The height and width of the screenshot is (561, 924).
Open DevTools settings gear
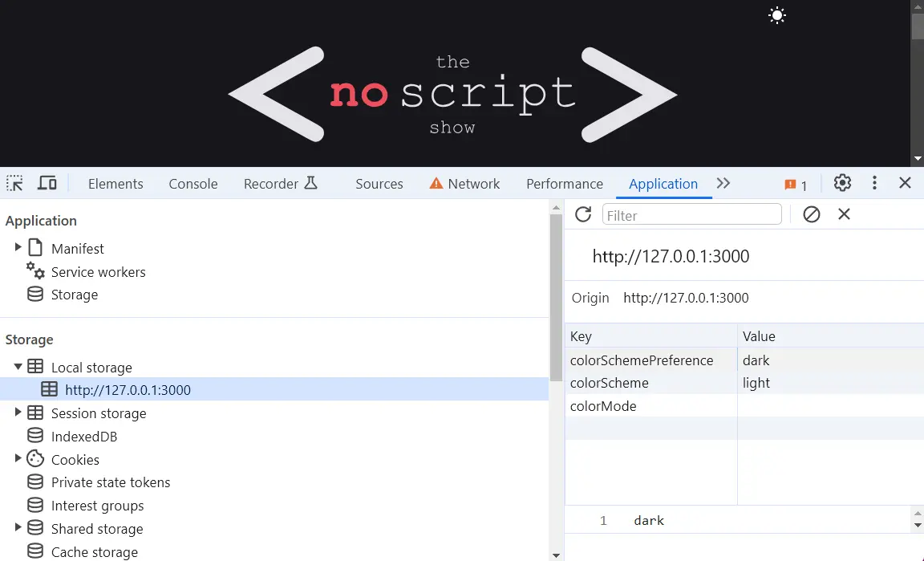pos(843,183)
